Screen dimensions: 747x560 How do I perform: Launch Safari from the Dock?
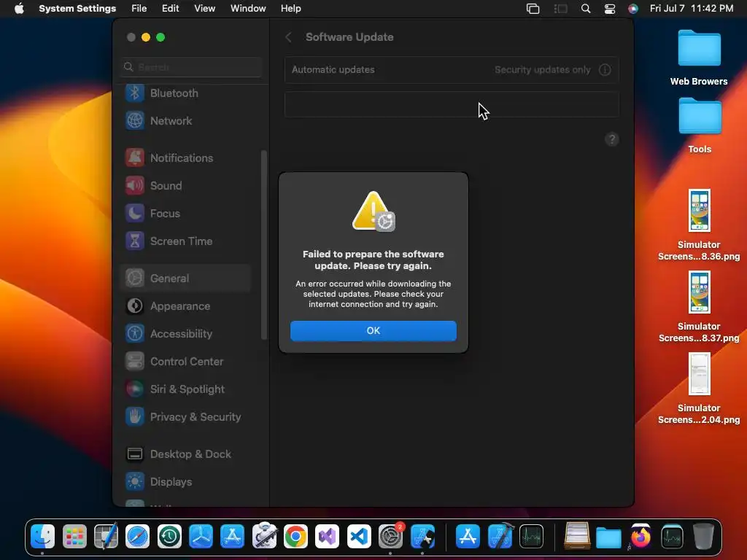[138, 537]
